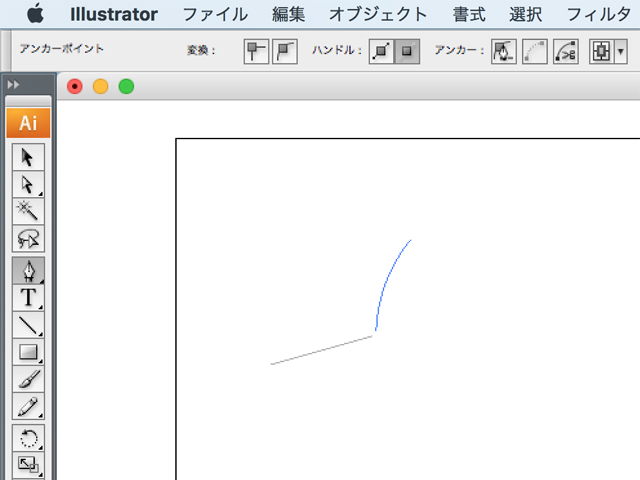Screen dimensions: 640x480
Task: Convert selected anchor point to smooth
Action: pos(285,51)
